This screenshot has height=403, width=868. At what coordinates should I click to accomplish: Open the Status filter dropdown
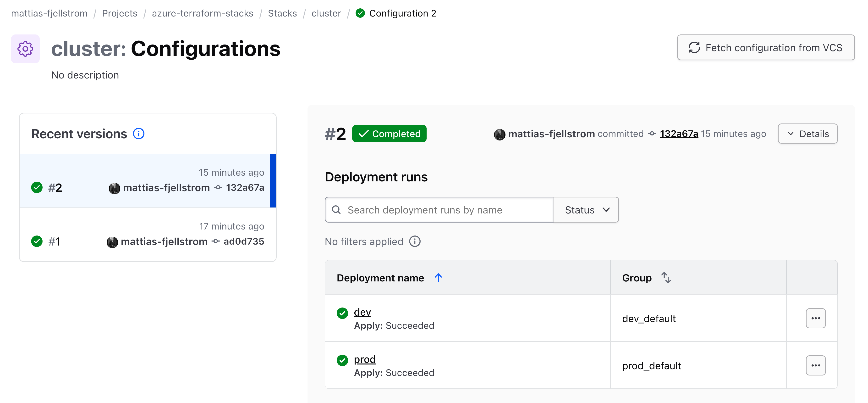pos(586,209)
